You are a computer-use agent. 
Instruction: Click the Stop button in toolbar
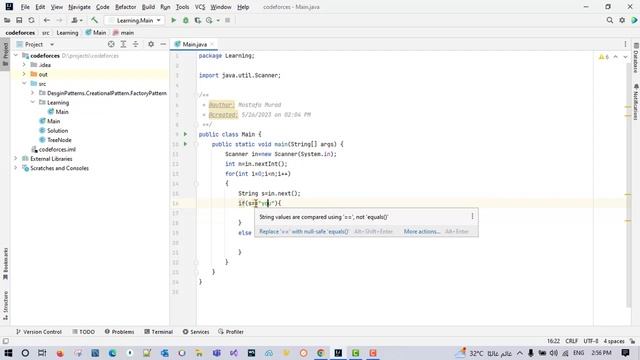tap(228, 20)
